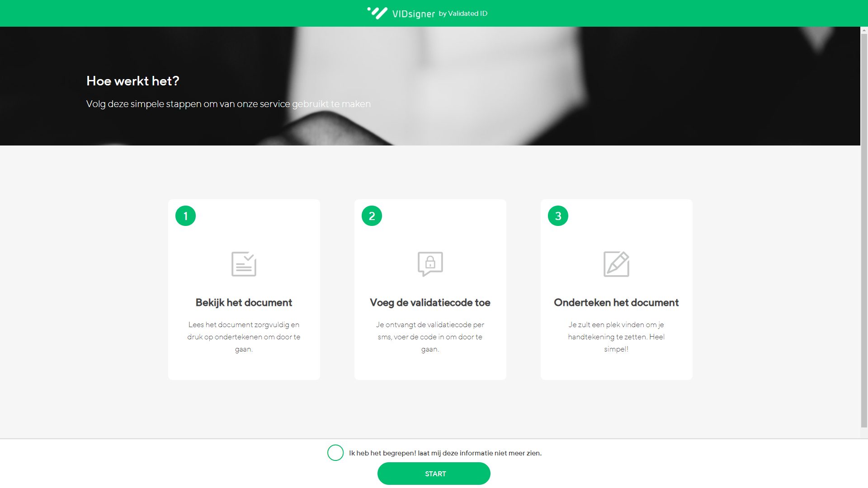Toggle the 'Ik heb het begrepen' checkbox
868x488 pixels.
[x=335, y=453]
